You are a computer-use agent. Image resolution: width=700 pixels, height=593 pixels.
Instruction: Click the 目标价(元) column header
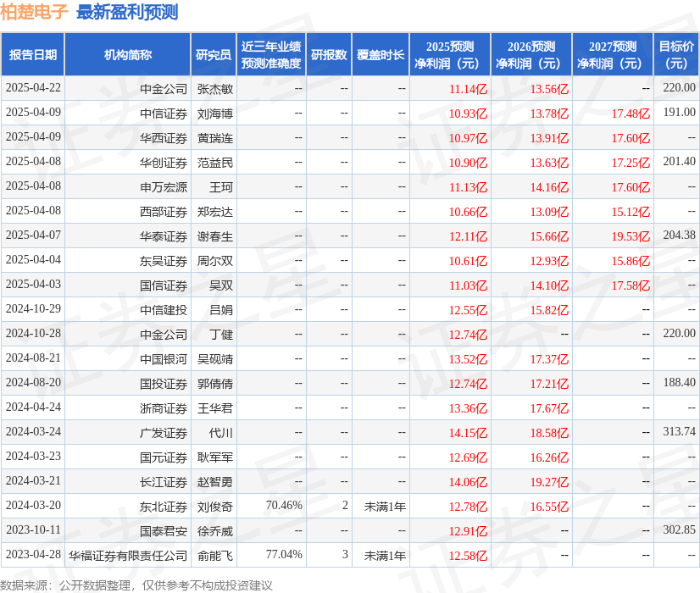(676, 54)
